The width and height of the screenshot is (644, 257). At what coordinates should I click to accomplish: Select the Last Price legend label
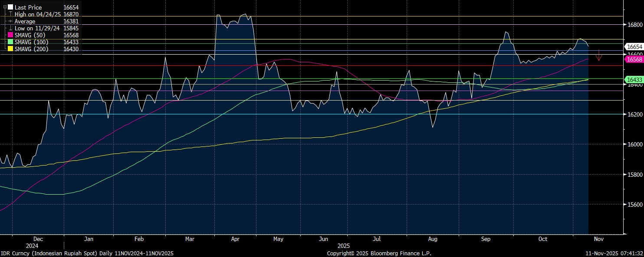28,7
